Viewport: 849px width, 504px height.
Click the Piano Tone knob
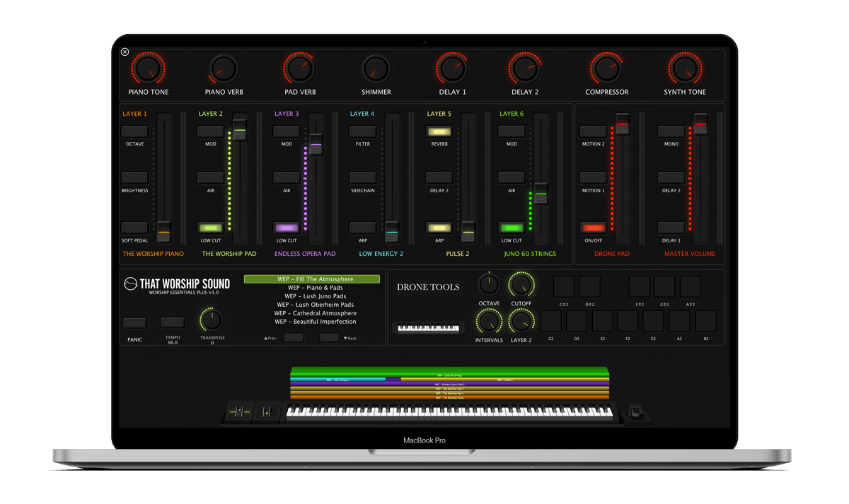(x=148, y=69)
